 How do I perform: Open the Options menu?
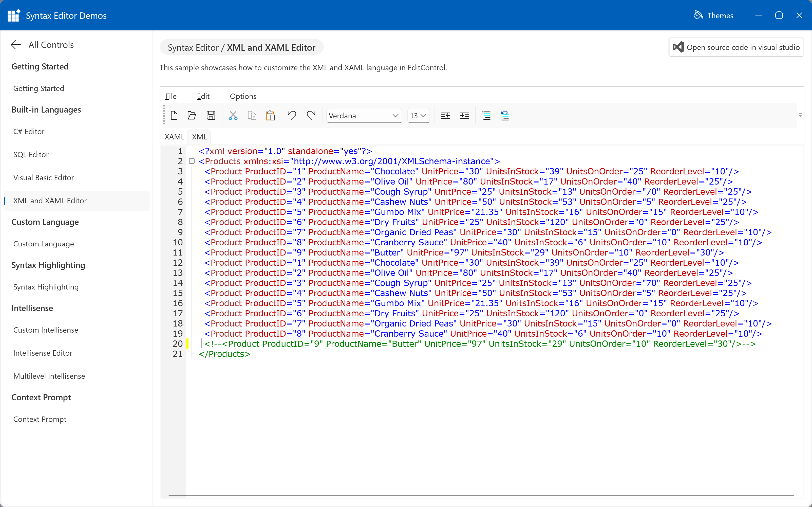coord(243,96)
